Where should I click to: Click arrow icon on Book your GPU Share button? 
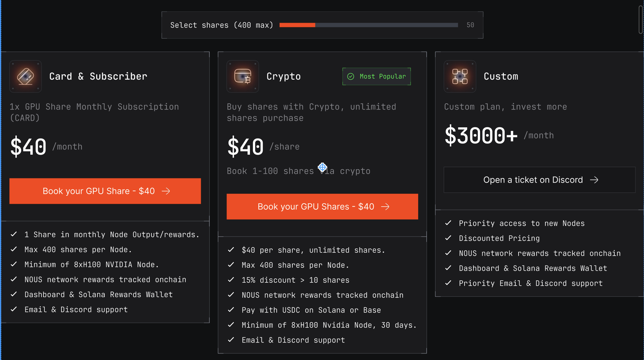tap(166, 191)
